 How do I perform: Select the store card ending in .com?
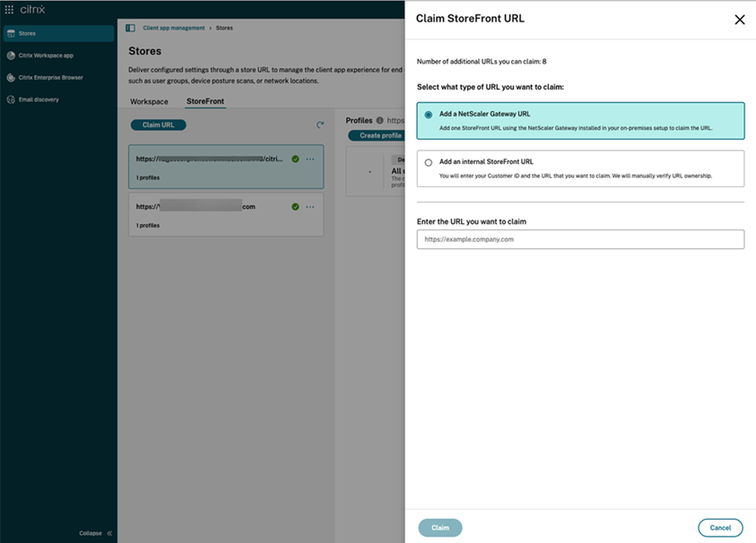pos(226,214)
